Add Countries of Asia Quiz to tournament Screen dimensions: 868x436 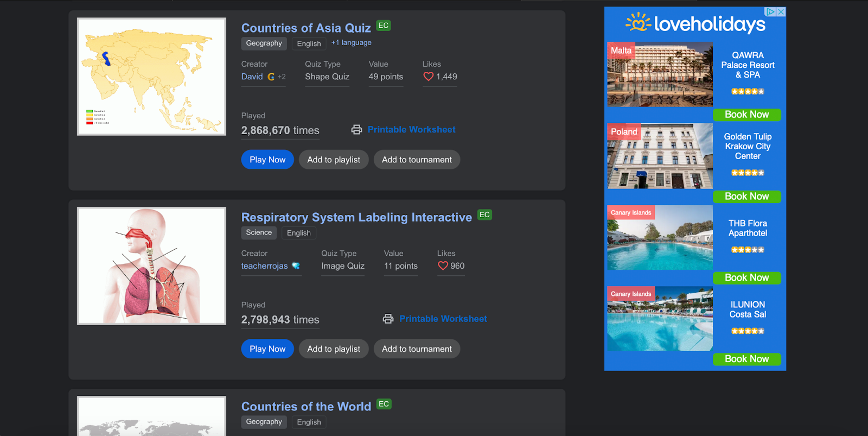[417, 160]
